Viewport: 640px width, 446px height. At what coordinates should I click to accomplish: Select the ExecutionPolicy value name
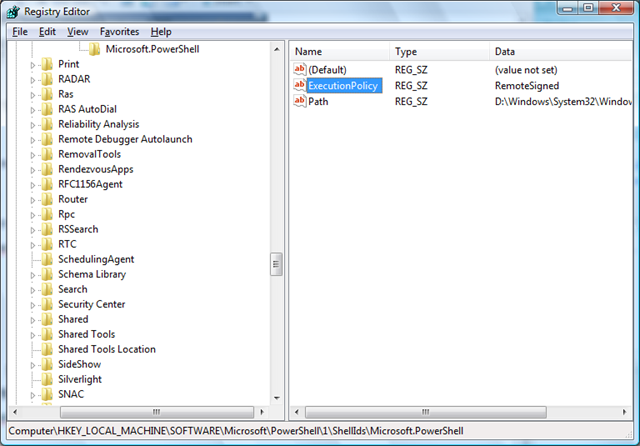pyautogui.click(x=343, y=86)
